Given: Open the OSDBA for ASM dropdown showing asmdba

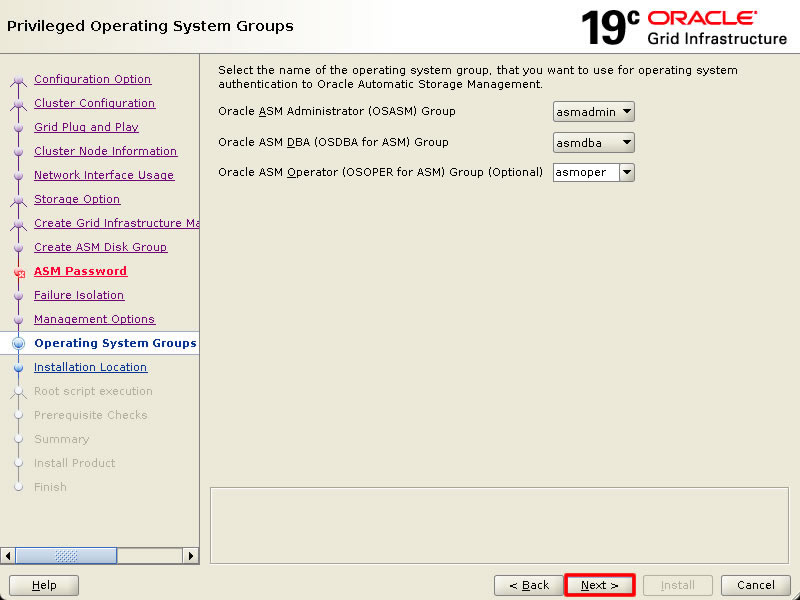Looking at the screenshot, I should point(593,142).
